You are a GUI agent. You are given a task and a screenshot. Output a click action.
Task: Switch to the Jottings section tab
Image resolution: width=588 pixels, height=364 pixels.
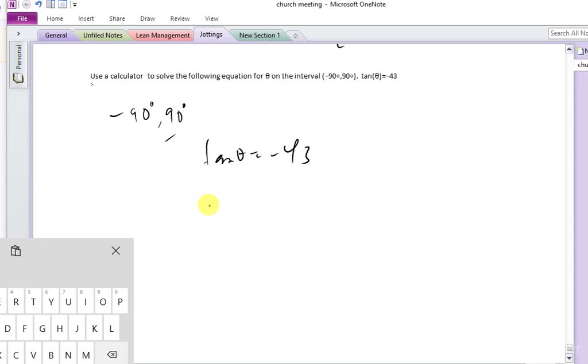211,34
